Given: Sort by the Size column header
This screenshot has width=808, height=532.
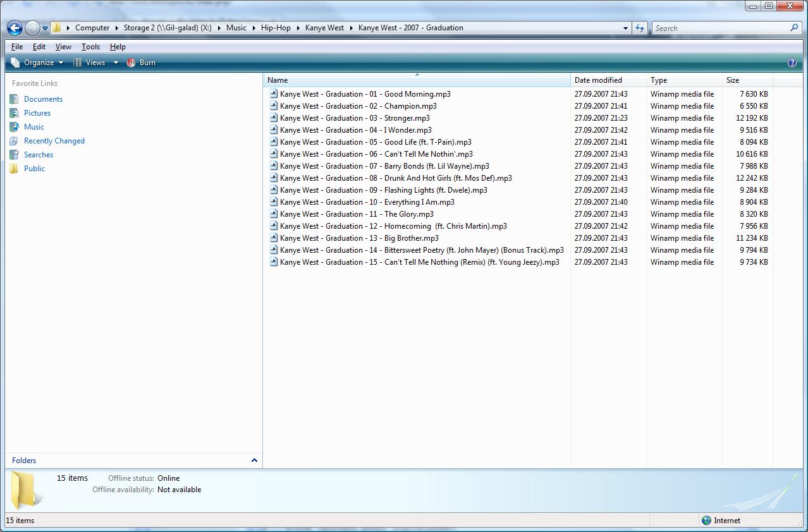Looking at the screenshot, I should [747, 80].
